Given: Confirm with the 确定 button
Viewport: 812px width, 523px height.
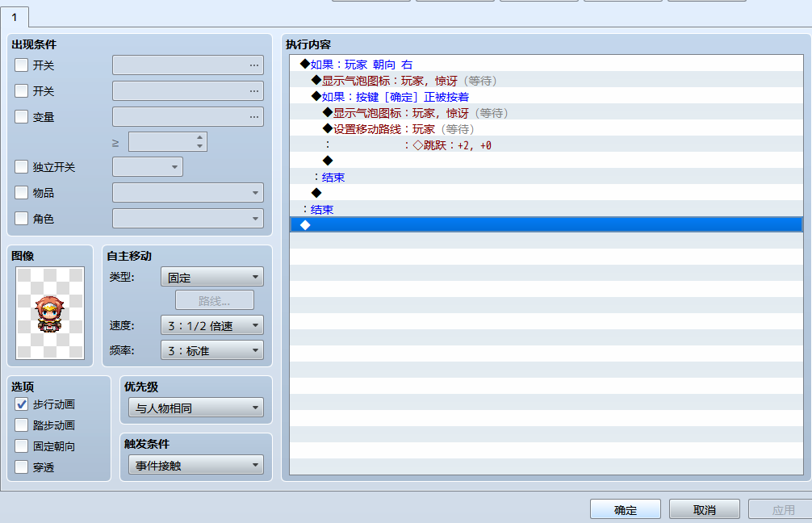Looking at the screenshot, I should 625,509.
